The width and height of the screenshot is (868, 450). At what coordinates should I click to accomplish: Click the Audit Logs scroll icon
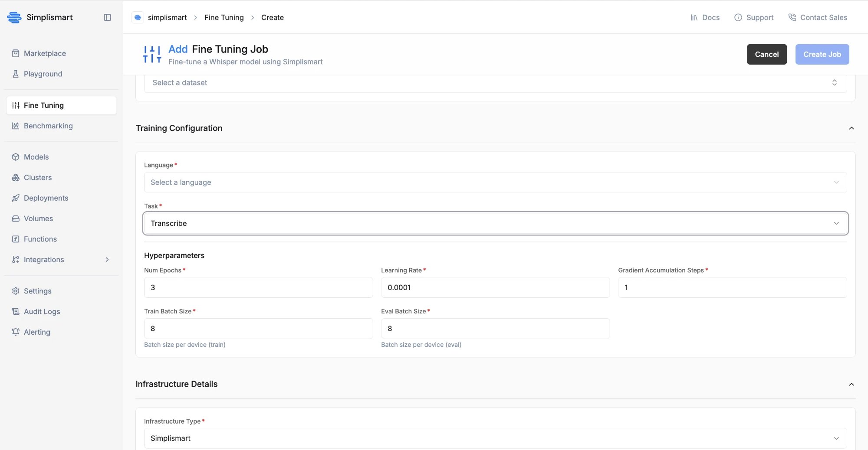(16, 311)
